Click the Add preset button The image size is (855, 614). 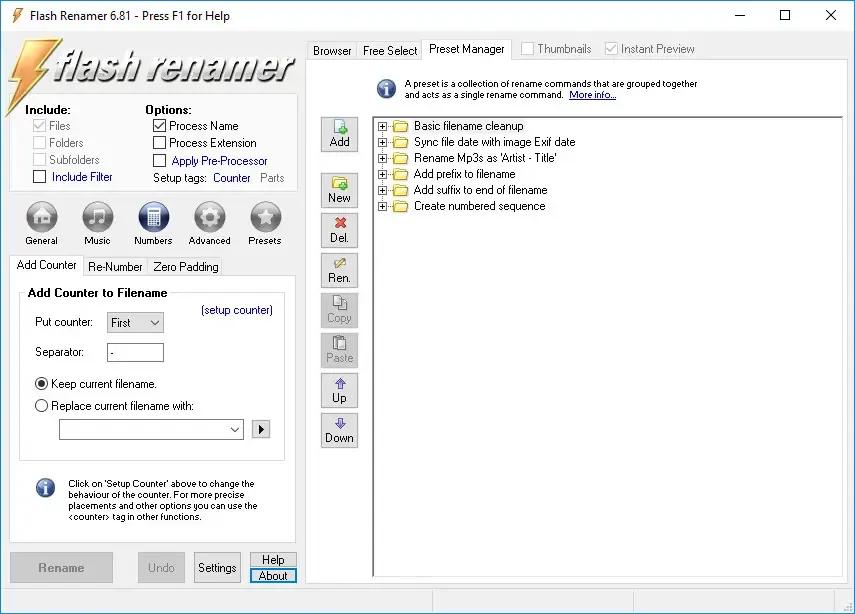pos(339,134)
